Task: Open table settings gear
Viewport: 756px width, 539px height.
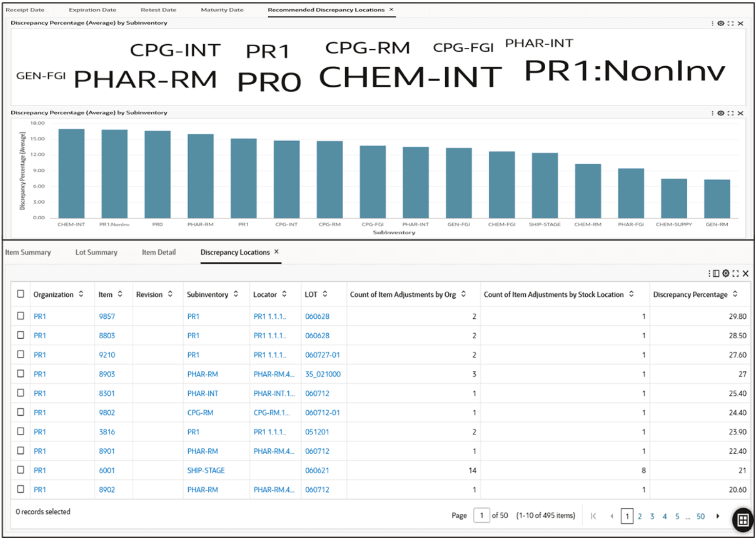Action: pyautogui.click(x=726, y=274)
